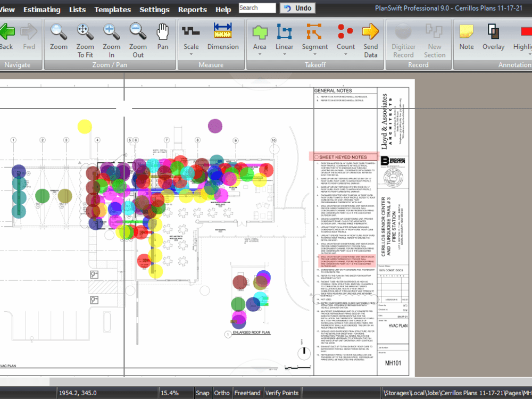Viewport: 532px width, 399px height.
Task: Open the Area tool dropdown options
Action: (x=259, y=53)
